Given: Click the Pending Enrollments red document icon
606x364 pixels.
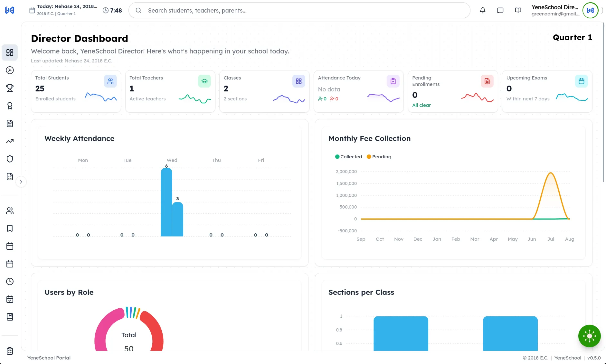Looking at the screenshot, I should coord(487,81).
